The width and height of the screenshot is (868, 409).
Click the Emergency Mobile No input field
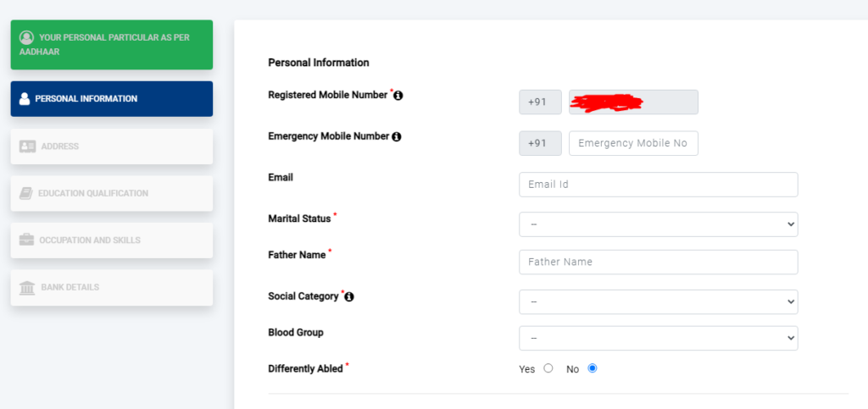coord(633,143)
